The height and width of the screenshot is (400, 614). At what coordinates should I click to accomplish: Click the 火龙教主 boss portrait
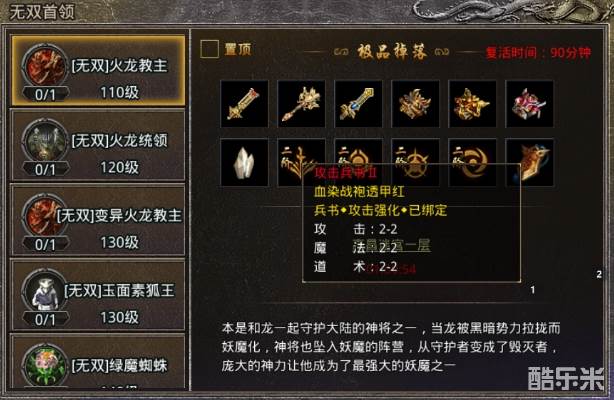pyautogui.click(x=45, y=67)
